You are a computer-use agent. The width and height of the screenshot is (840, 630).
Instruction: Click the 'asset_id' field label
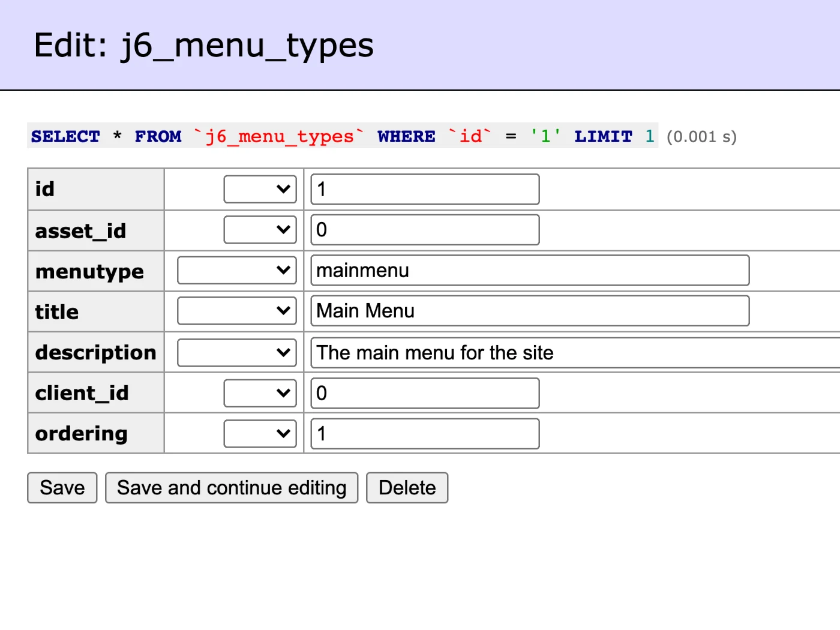81,232
